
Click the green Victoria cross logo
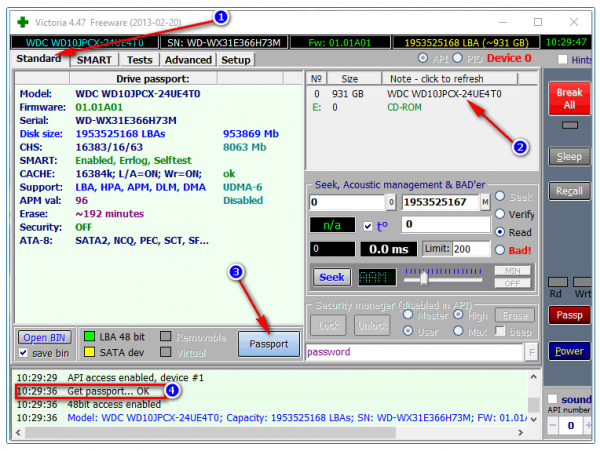click(23, 22)
